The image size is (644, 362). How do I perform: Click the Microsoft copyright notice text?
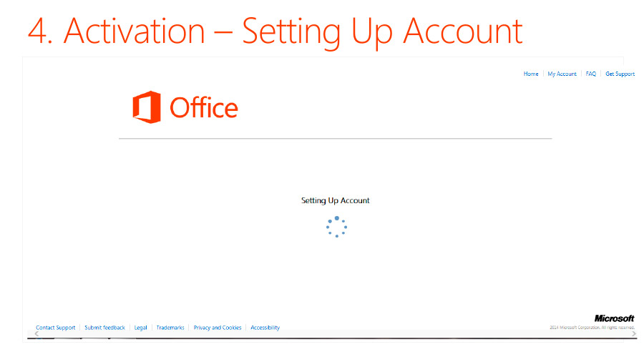(592, 328)
